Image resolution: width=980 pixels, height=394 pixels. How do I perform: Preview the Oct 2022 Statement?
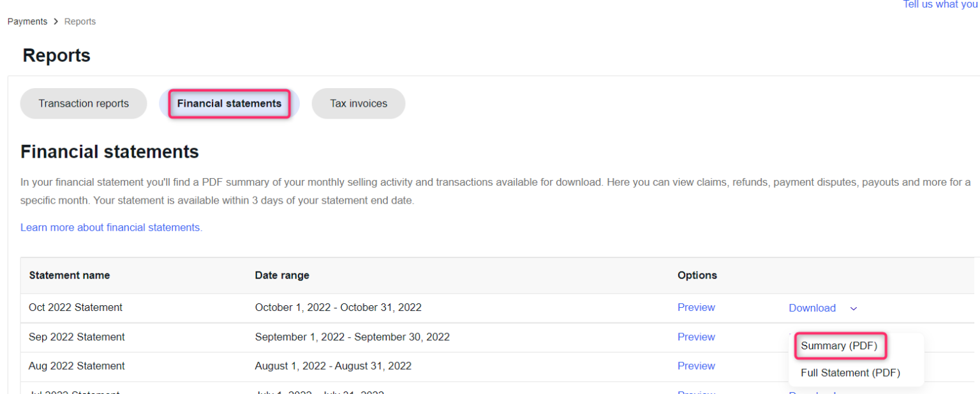pyautogui.click(x=696, y=307)
